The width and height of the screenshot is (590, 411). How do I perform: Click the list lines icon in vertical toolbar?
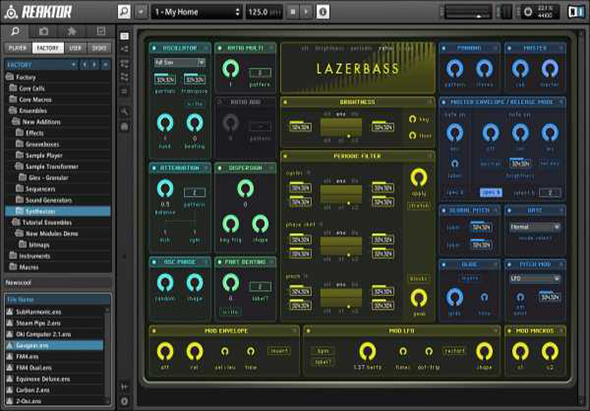pos(124,91)
